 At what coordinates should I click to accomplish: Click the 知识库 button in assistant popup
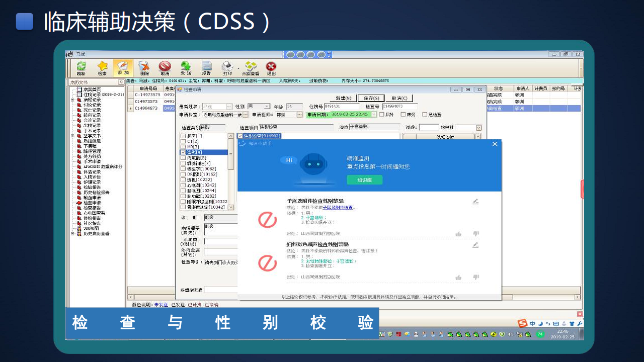364,180
